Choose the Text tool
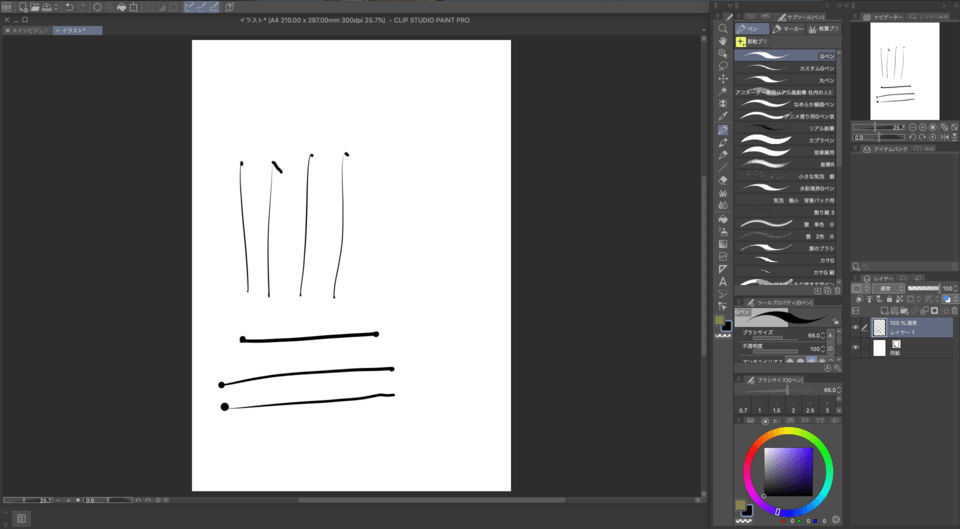 point(723,282)
